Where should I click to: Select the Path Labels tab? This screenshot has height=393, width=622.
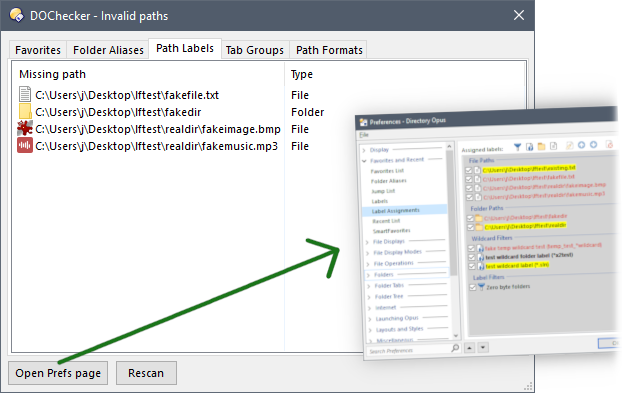point(185,48)
